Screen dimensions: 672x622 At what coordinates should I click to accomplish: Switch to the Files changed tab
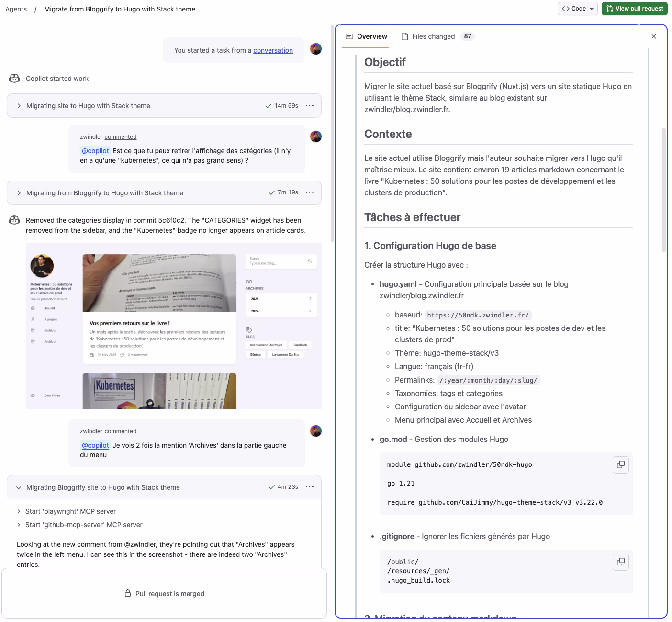point(433,36)
